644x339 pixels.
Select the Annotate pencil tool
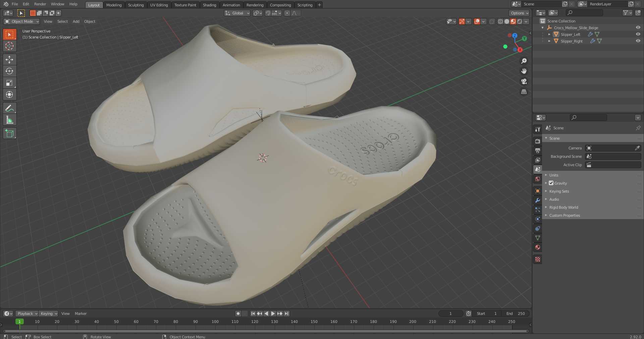coord(9,108)
